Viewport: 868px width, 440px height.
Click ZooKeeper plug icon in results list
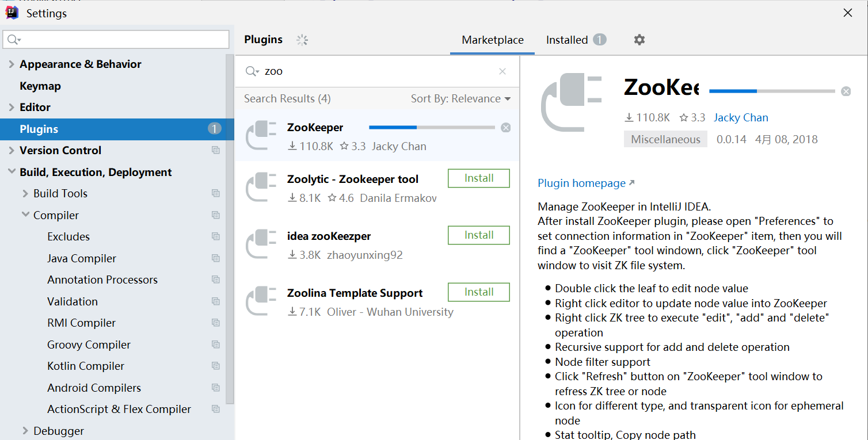261,136
